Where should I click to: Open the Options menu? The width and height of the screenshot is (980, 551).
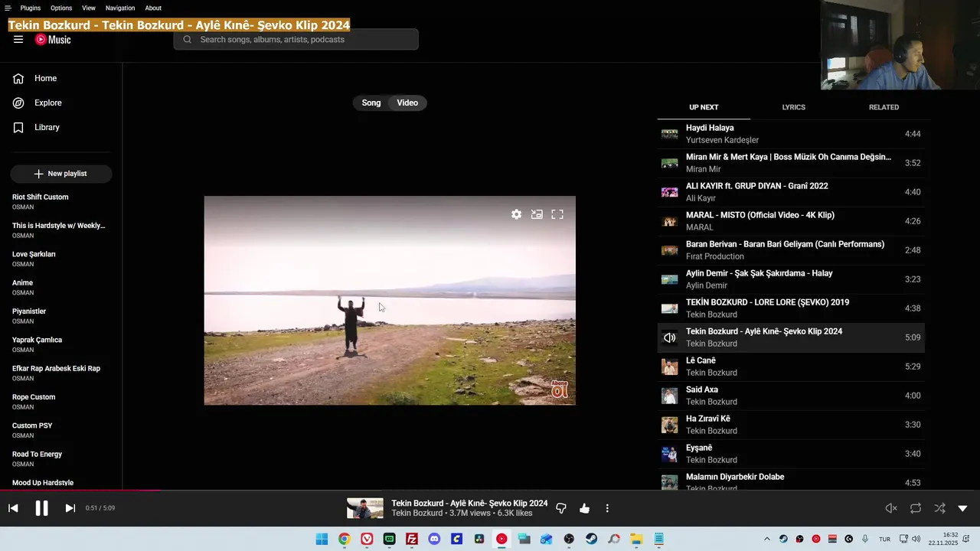[61, 8]
